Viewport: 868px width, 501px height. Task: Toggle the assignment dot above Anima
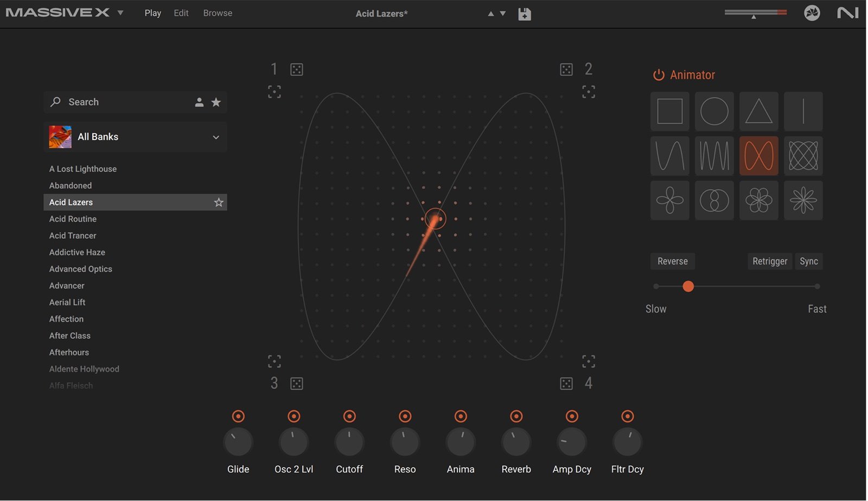point(461,416)
